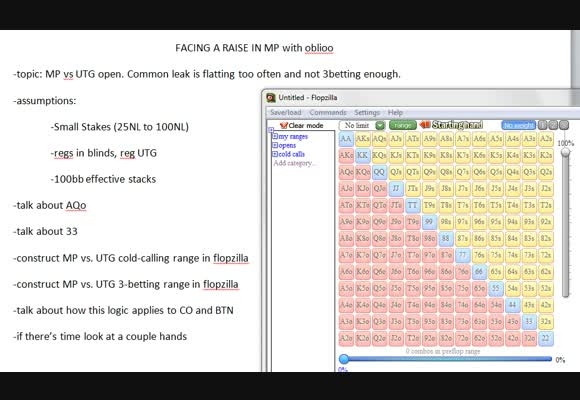The image size is (580, 400).
Task: Expand the cold calls category
Action: (x=275, y=154)
